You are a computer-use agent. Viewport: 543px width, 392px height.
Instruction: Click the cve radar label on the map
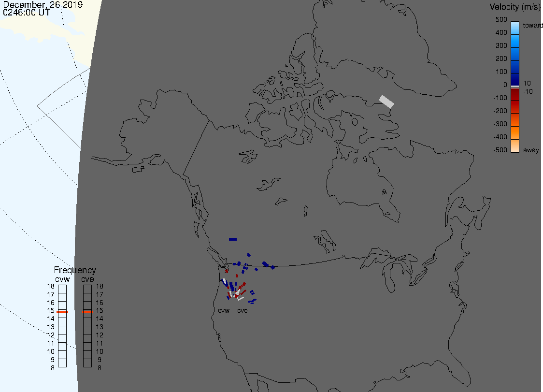[243, 311]
